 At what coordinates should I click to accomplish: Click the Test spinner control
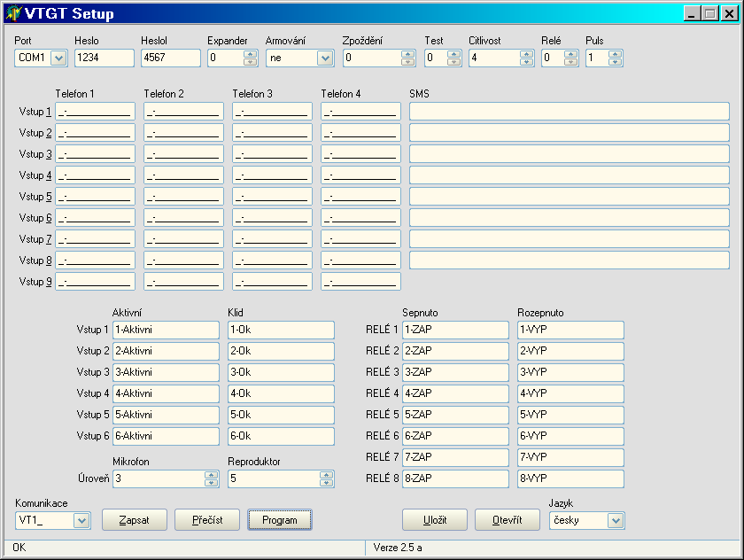(453, 58)
